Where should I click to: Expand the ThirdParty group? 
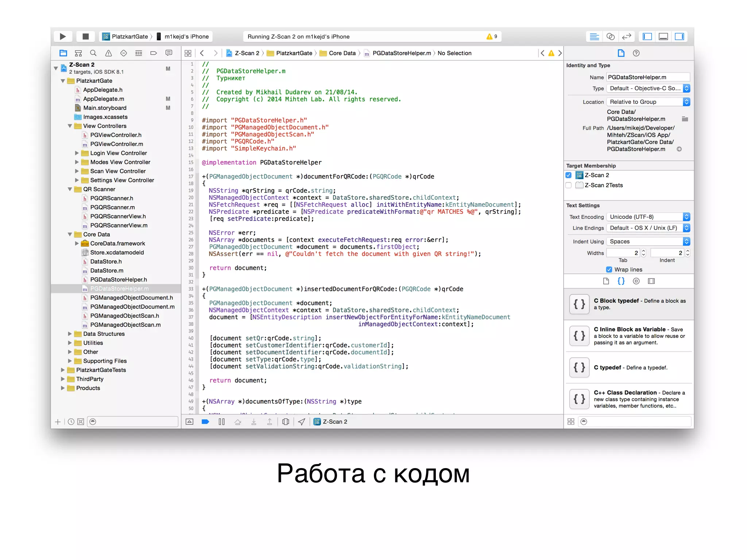click(63, 379)
